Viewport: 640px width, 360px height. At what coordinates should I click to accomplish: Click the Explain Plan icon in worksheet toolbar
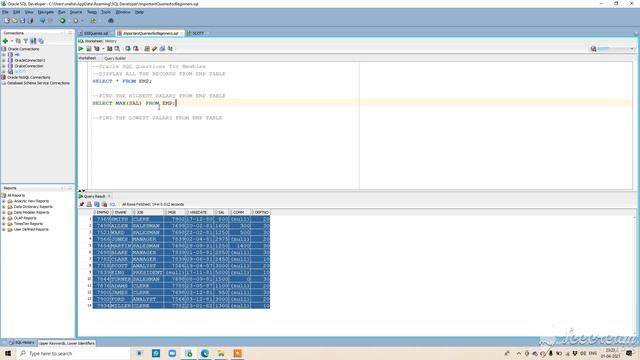(x=97, y=49)
